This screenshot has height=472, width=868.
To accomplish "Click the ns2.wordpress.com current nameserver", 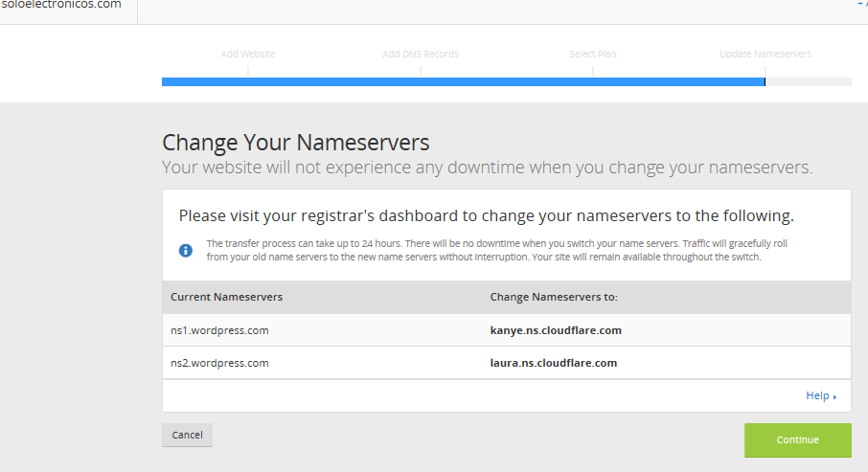I will [219, 363].
